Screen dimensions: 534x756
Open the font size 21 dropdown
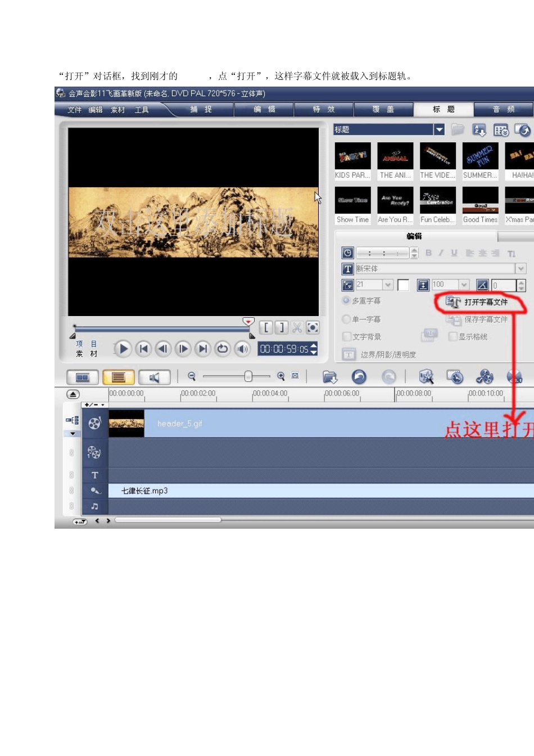[x=388, y=285]
